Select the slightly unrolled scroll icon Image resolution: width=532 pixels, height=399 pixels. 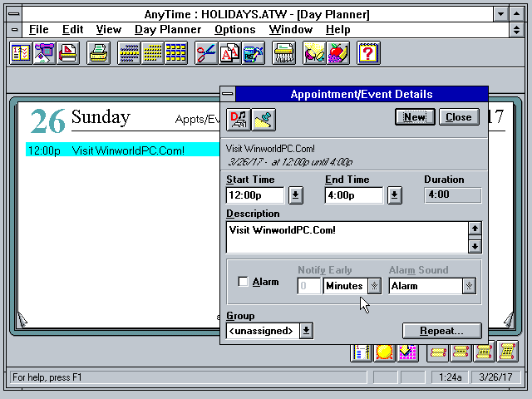(x=461, y=352)
